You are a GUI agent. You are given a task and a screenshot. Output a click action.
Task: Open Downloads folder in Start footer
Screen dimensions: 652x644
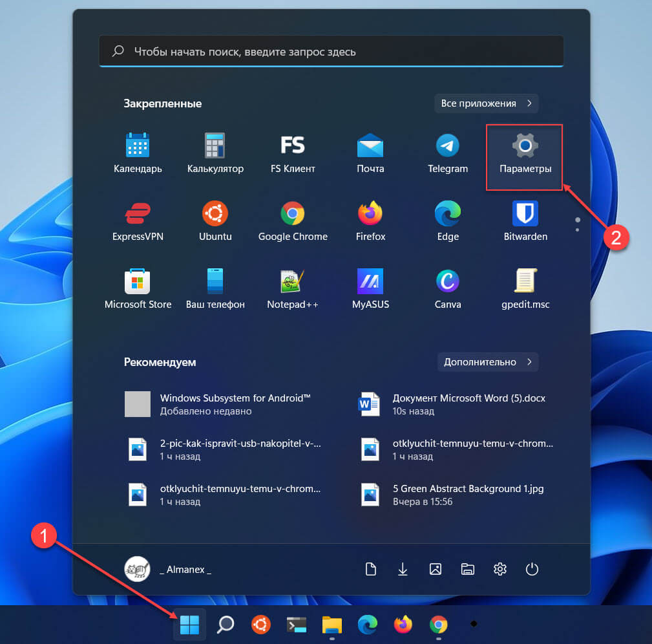pyautogui.click(x=403, y=569)
